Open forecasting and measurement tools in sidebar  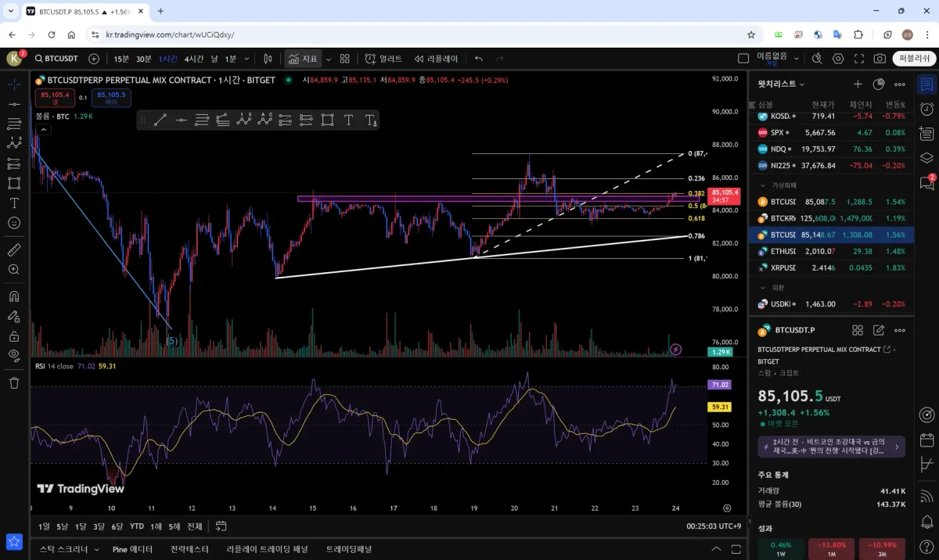coord(14,163)
